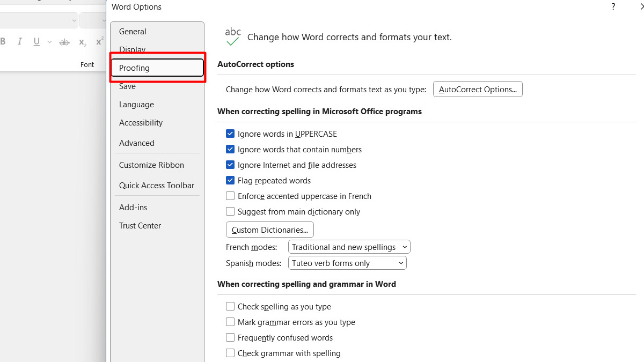Click the Underline formatting icon
The width and height of the screenshot is (644, 362).
coord(36,42)
